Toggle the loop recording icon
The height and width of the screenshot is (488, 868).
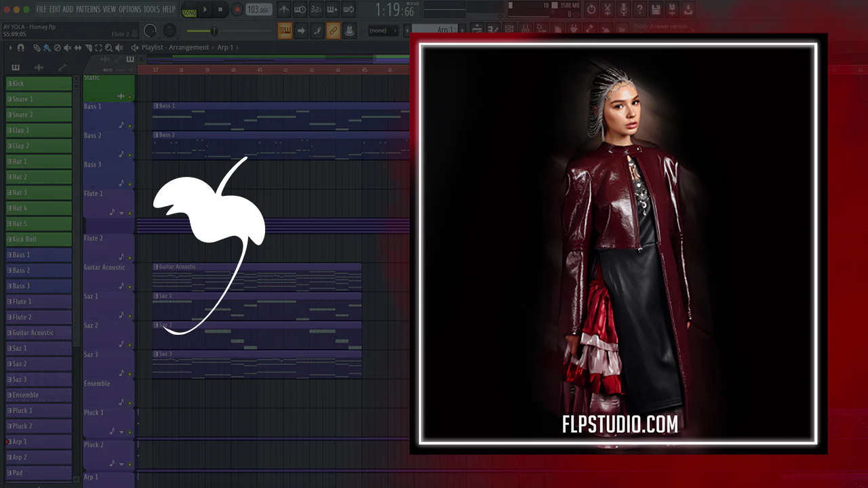tap(349, 9)
